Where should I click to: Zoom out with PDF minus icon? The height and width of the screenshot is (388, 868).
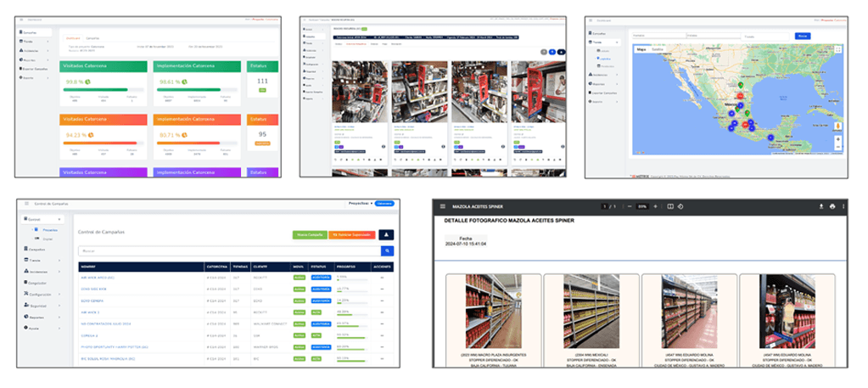tap(630, 207)
